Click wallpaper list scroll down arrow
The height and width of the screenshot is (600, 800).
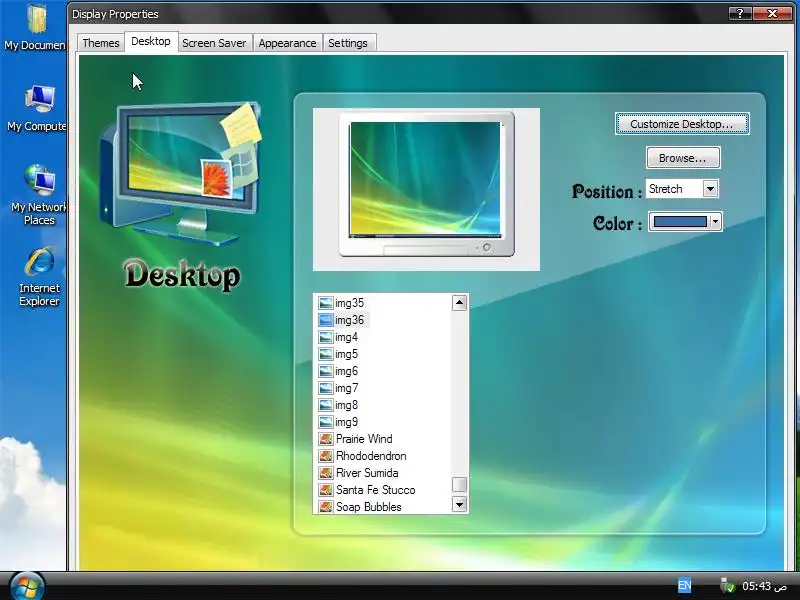(459, 505)
